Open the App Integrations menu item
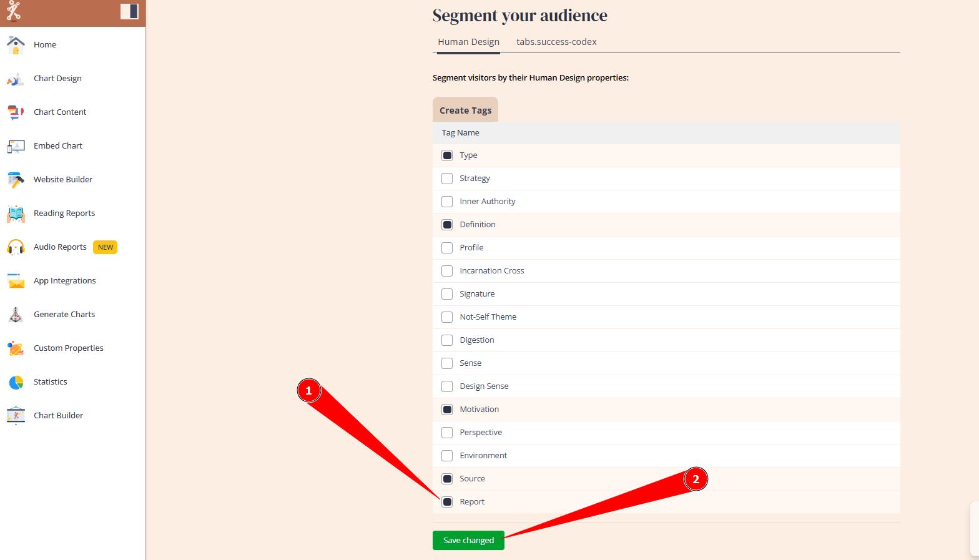Image resolution: width=979 pixels, height=560 pixels. click(x=64, y=281)
